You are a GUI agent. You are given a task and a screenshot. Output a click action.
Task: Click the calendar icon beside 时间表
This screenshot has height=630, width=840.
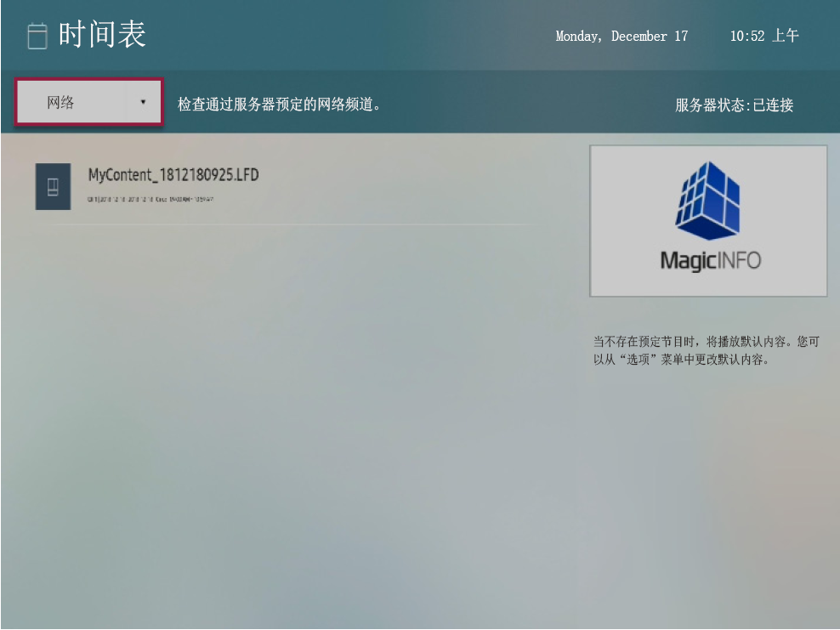pyautogui.click(x=37, y=37)
